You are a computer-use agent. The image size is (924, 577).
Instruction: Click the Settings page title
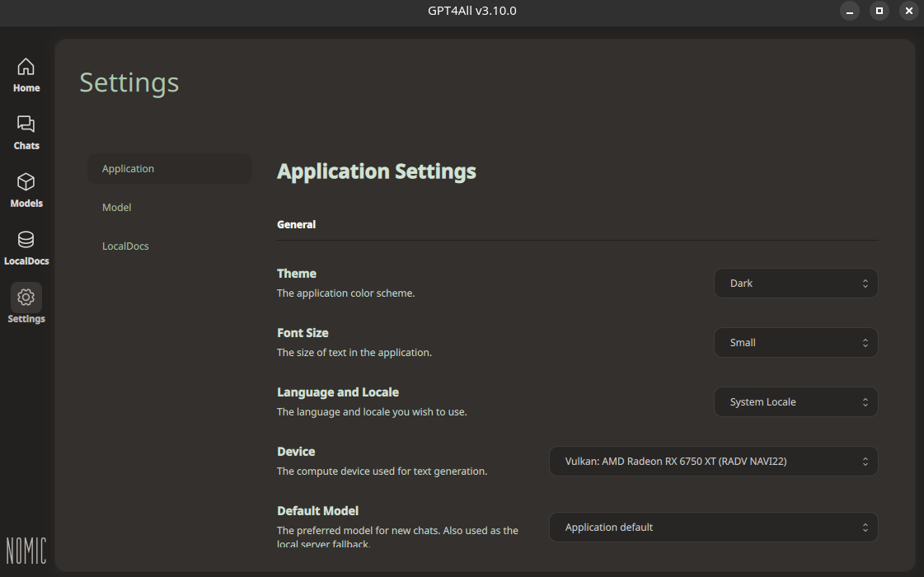click(x=129, y=82)
